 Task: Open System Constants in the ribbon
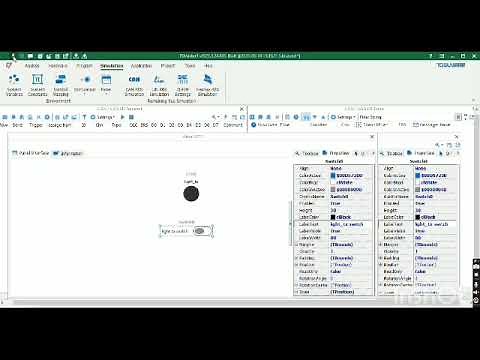[37, 85]
